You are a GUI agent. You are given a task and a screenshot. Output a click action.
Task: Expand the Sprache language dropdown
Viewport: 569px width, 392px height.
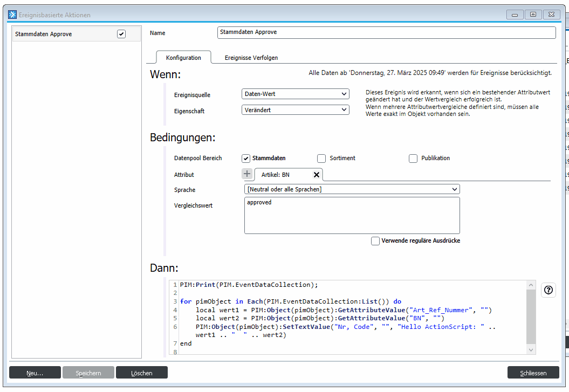tap(352, 189)
